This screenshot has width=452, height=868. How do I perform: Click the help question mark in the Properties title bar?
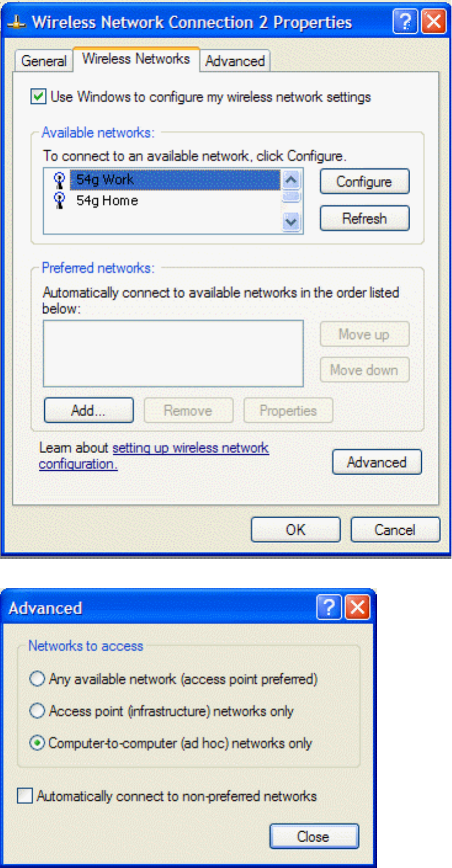[403, 23]
